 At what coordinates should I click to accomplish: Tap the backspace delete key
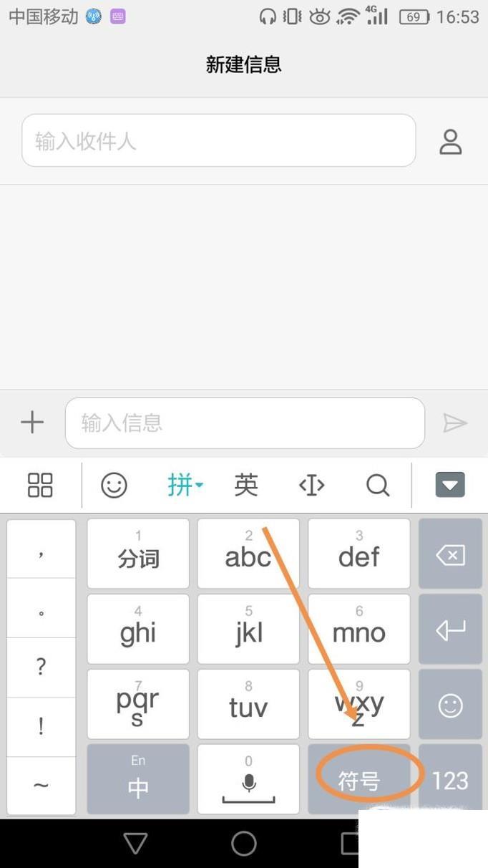(x=450, y=554)
